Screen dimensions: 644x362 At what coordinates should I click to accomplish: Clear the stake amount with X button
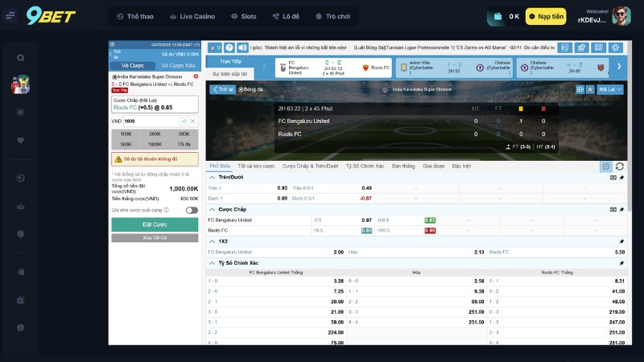[192, 121]
